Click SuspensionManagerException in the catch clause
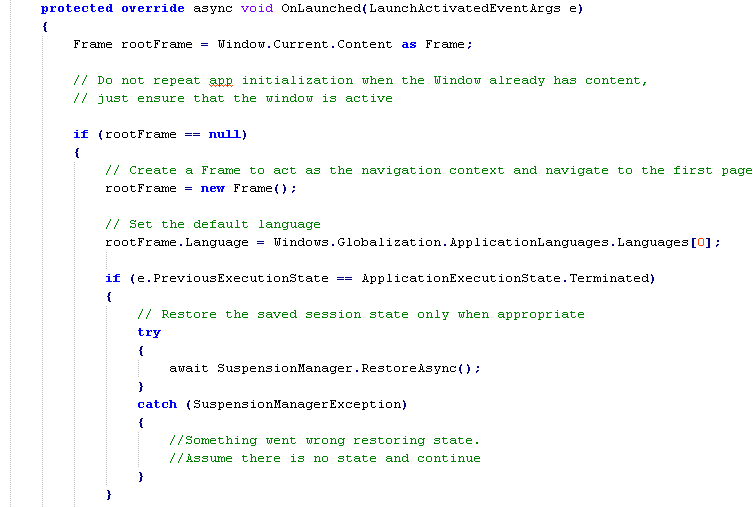 point(297,404)
